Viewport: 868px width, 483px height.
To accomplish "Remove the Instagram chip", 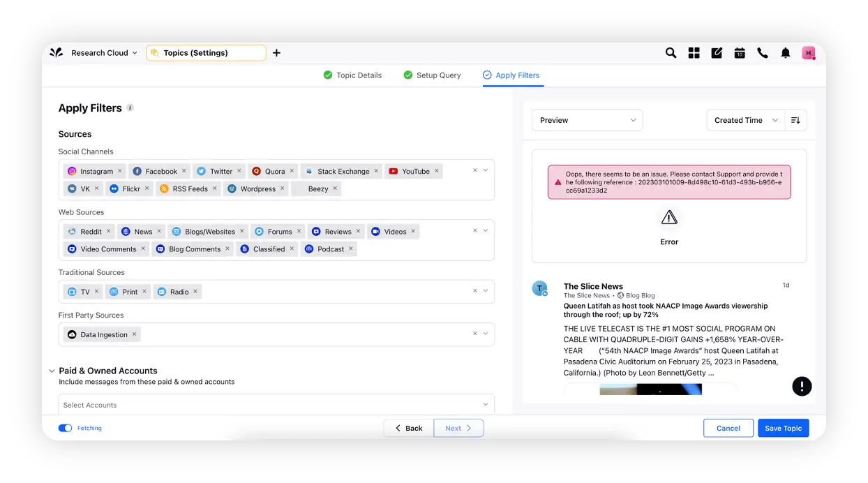I will point(120,170).
